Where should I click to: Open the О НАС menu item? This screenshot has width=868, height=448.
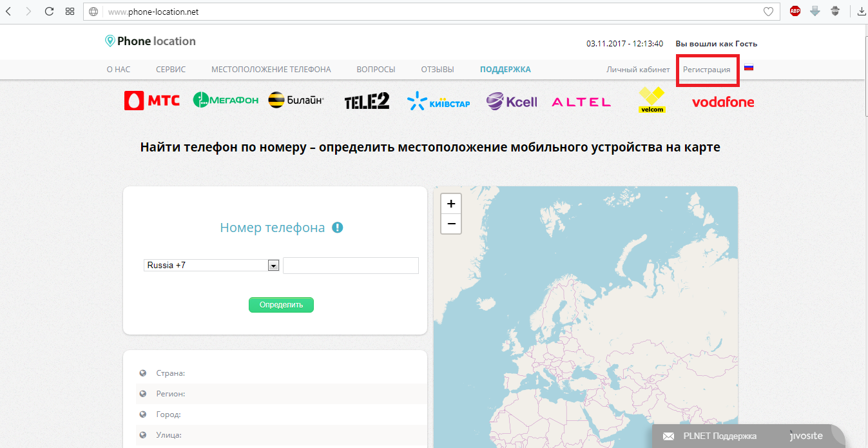(119, 70)
